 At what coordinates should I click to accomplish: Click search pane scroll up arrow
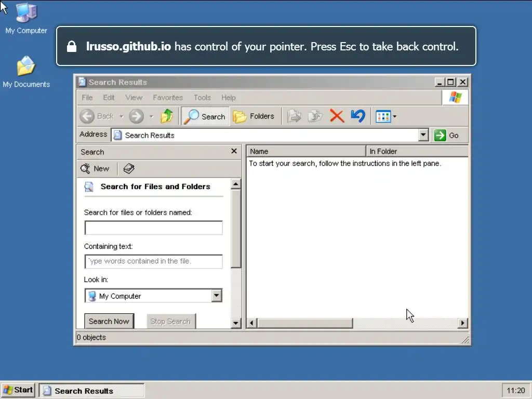235,184
